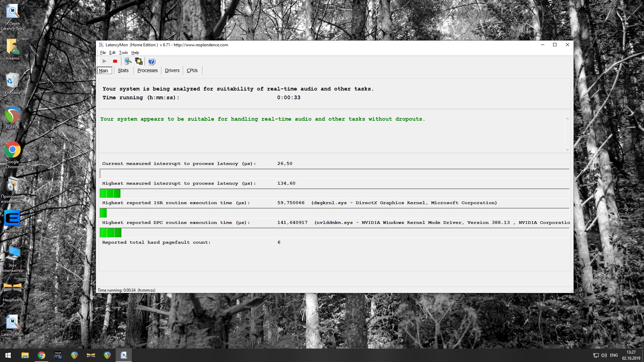
Task: Open the File menu
Action: (x=103, y=53)
